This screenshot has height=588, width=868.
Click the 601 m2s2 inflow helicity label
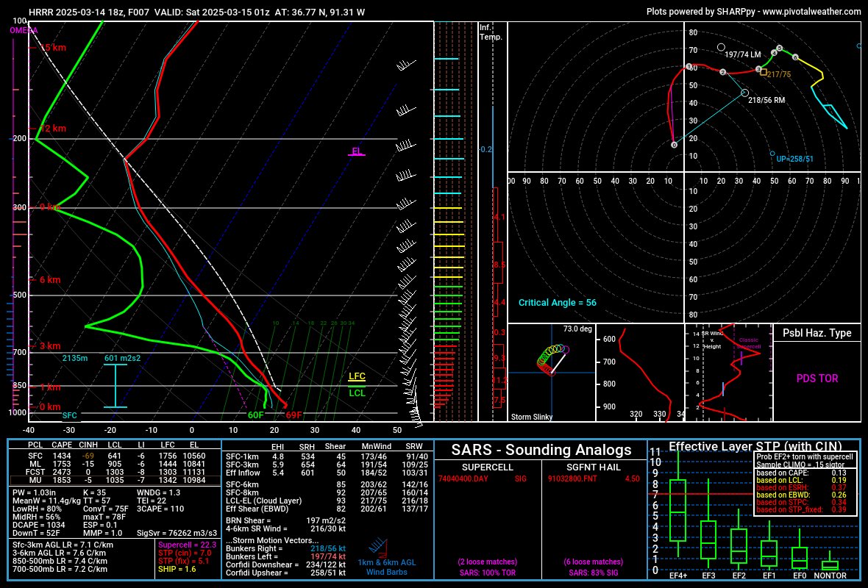point(122,358)
